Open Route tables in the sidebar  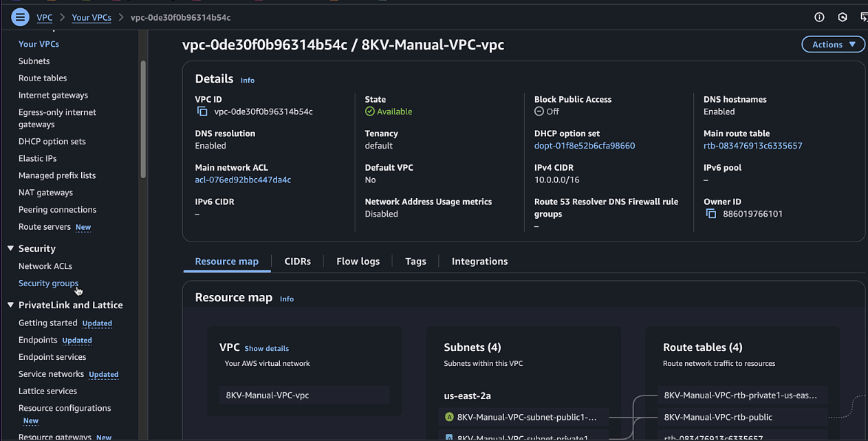pos(43,78)
